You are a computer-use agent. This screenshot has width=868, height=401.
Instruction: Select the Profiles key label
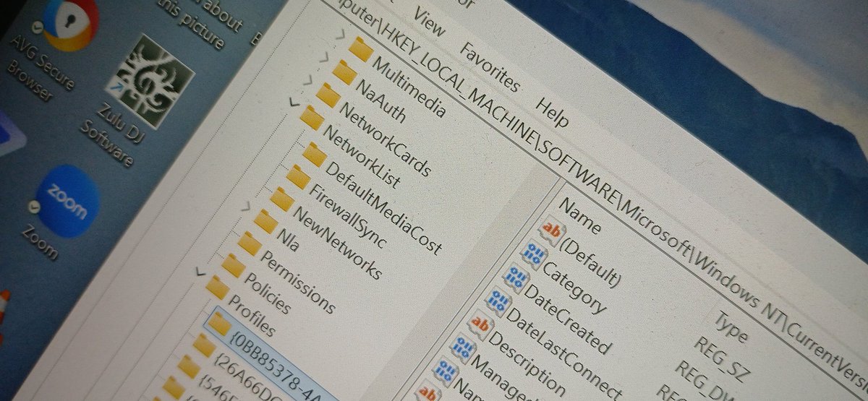click(252, 316)
